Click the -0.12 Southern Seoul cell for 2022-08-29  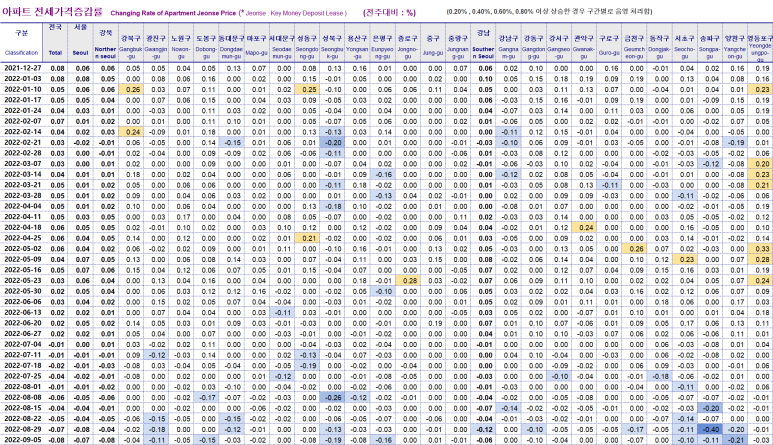484,430
